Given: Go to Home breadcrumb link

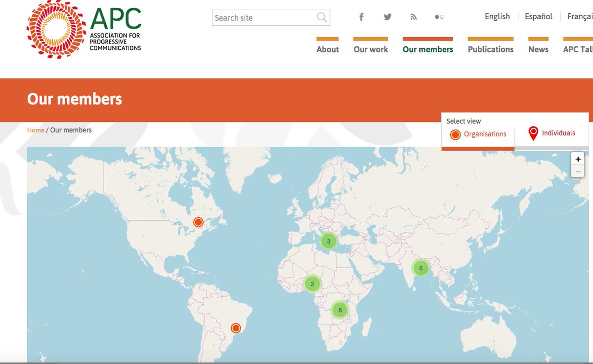Looking at the screenshot, I should [x=36, y=130].
